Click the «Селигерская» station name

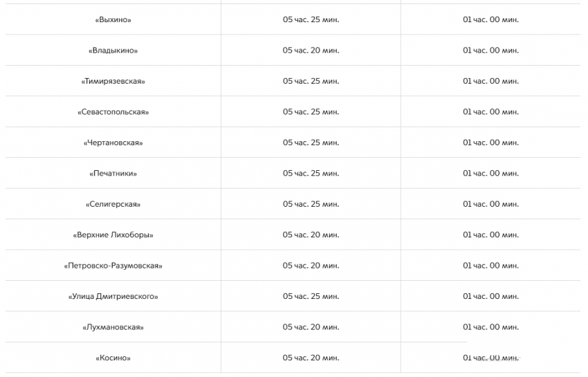pos(113,205)
